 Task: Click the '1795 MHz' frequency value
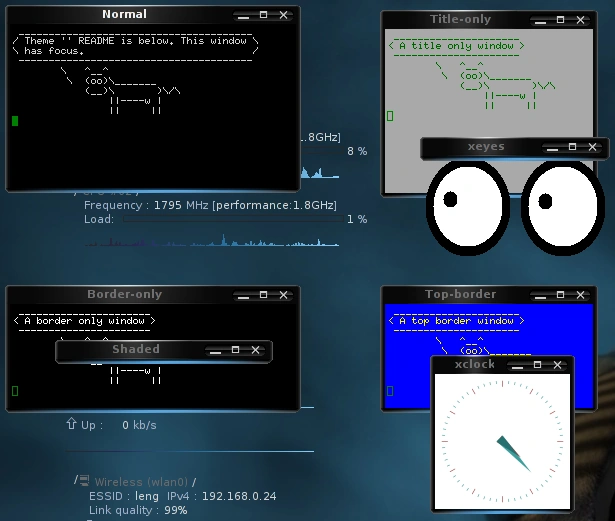(x=181, y=205)
